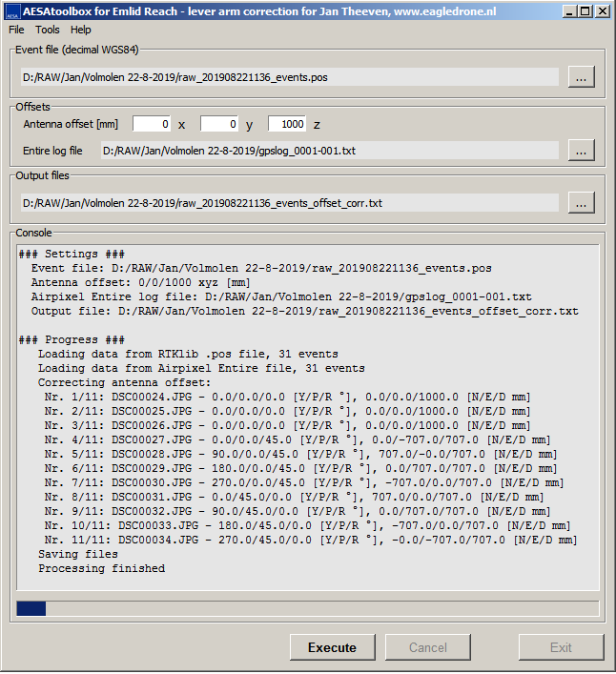Focus the antenna offset y field
This screenshot has width=616, height=674.
[219, 124]
